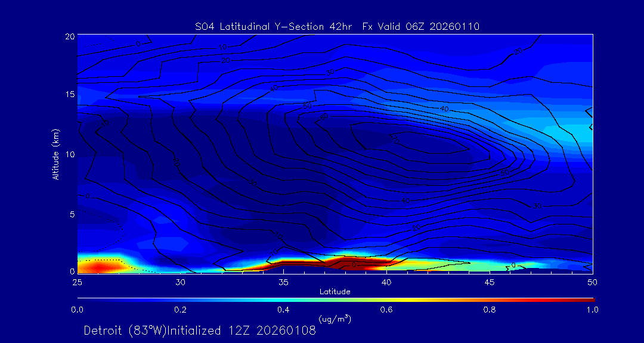
Task: Click the 0.4 colorbar scale label
Action: pos(283,310)
